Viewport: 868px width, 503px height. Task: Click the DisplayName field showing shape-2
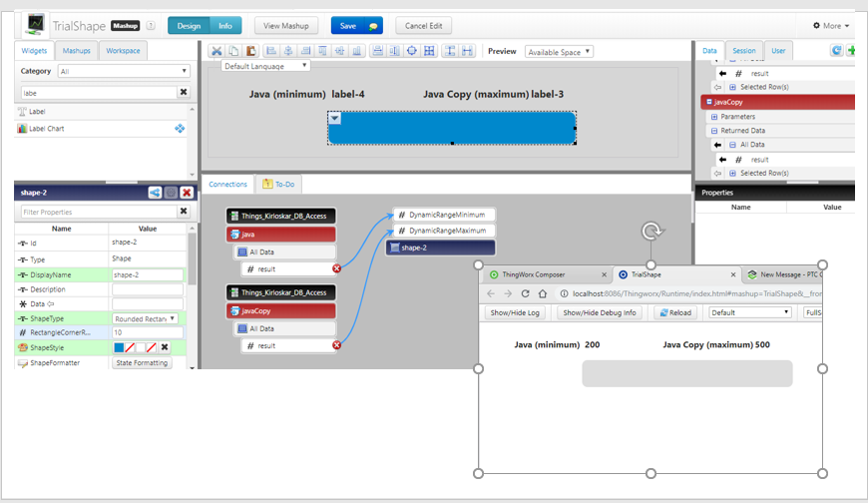pos(148,274)
